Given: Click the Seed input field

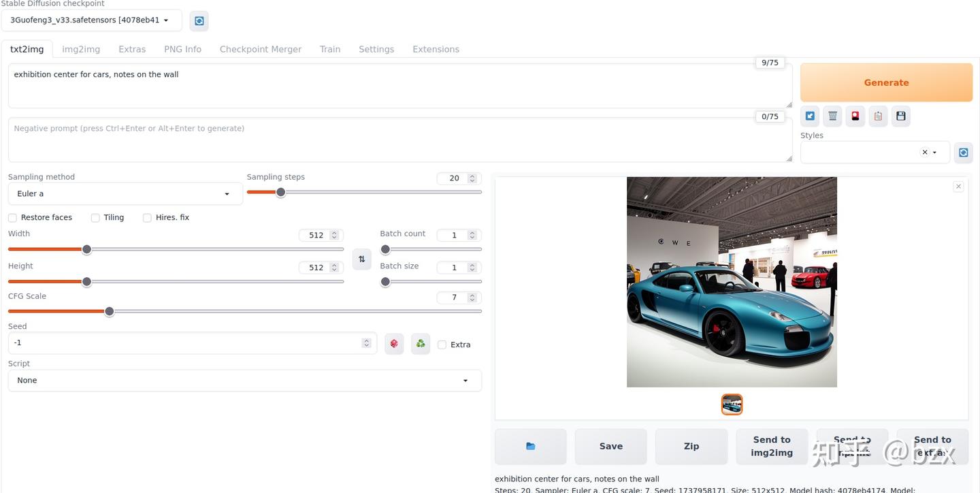Looking at the screenshot, I should click(x=192, y=343).
